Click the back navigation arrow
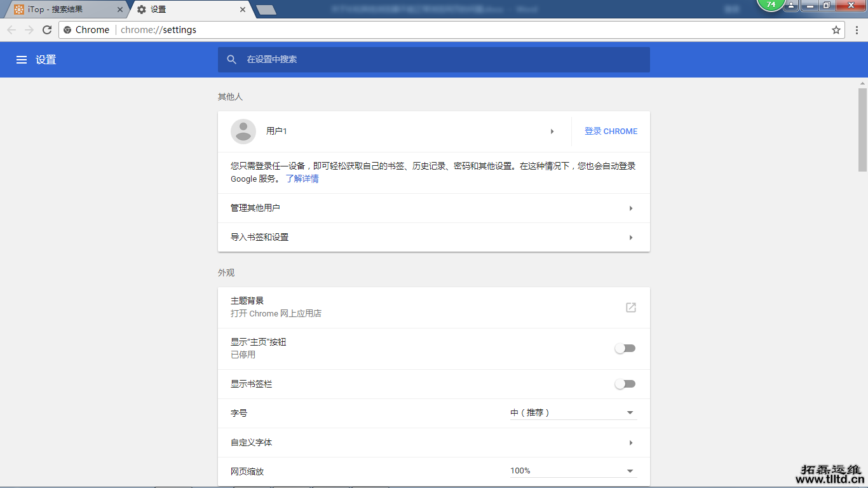Screen dimensions: 868x488 11,29
